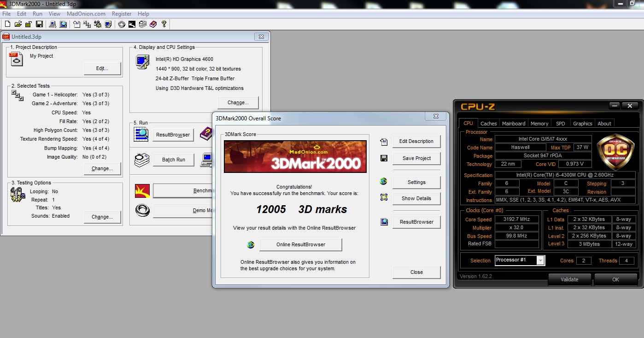Click ResultBrowser button in the score dialog
Image resolution: width=644 pixels, height=338 pixels.
(416, 222)
